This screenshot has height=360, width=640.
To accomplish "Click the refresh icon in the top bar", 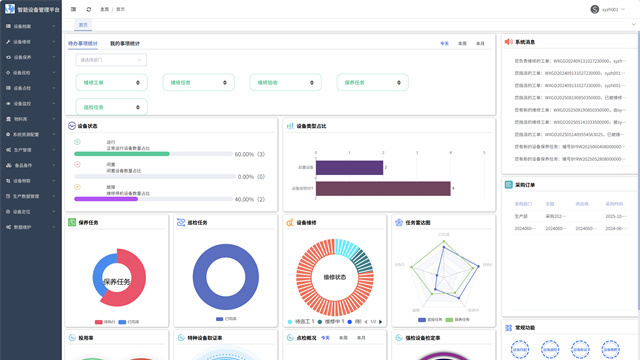I will tap(89, 9).
